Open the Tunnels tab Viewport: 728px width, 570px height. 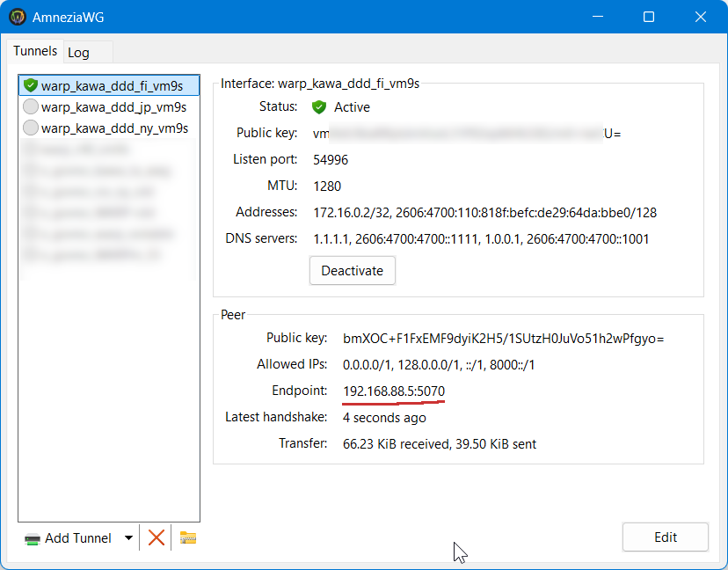tap(35, 52)
